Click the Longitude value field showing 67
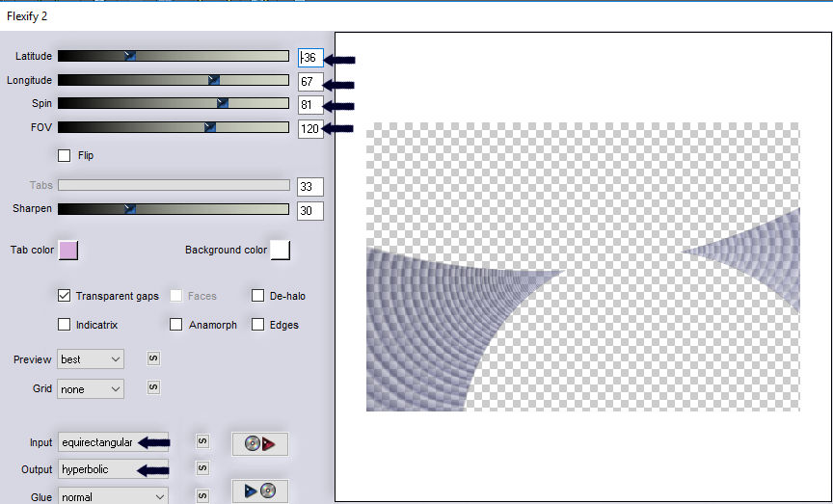 pyautogui.click(x=310, y=82)
